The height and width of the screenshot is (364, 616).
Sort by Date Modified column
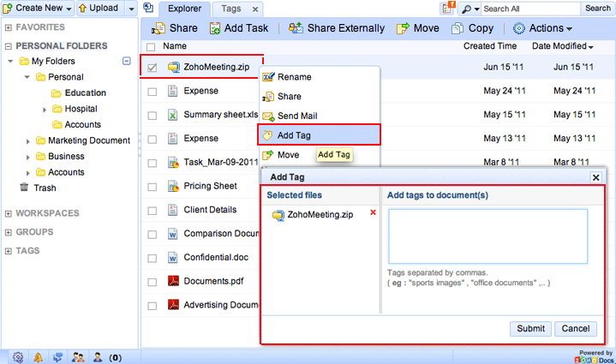tap(562, 46)
